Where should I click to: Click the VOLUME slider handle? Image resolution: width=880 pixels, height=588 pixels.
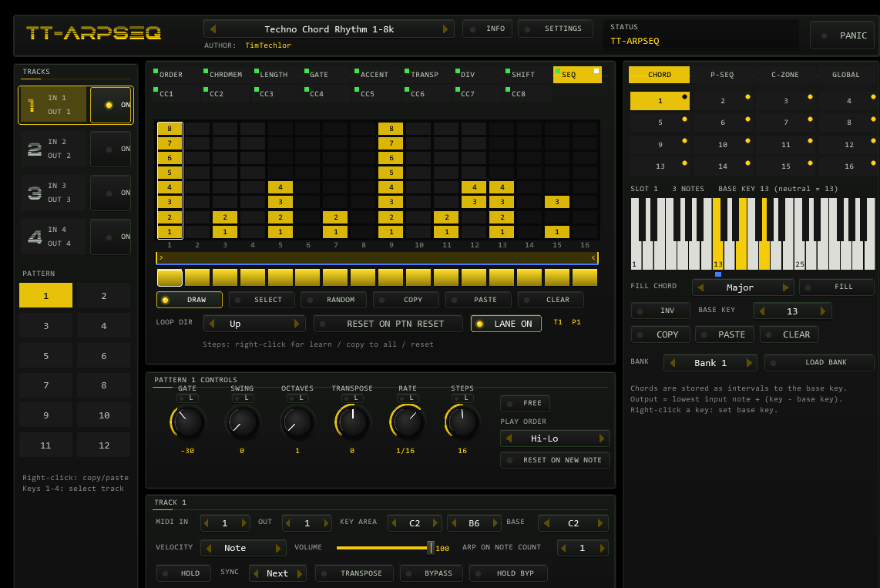pyautogui.click(x=431, y=548)
